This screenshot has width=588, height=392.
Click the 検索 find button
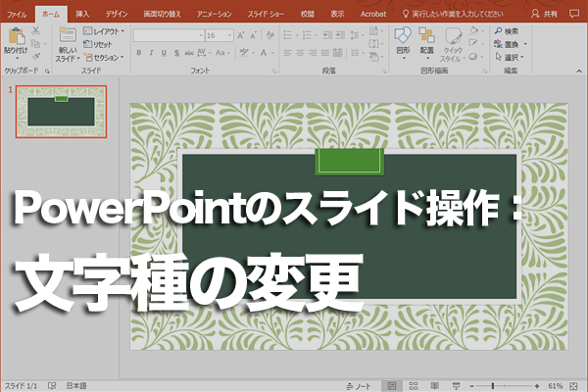click(x=507, y=31)
